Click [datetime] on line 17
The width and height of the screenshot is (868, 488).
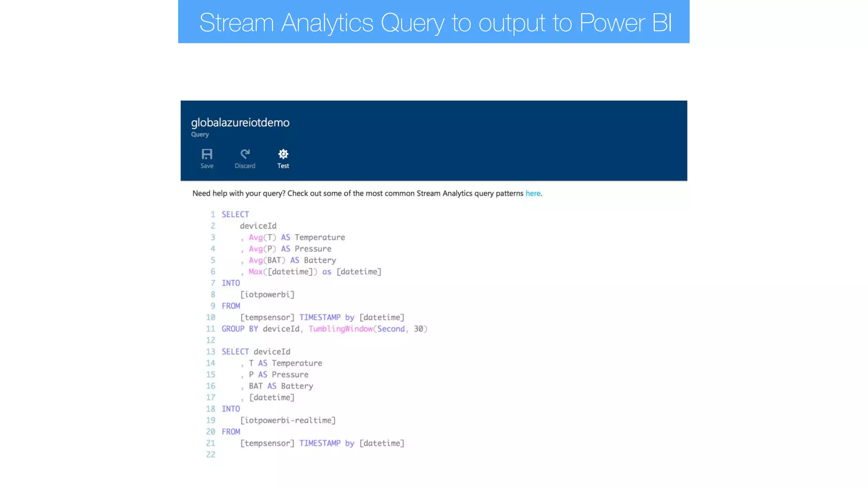tap(272, 397)
